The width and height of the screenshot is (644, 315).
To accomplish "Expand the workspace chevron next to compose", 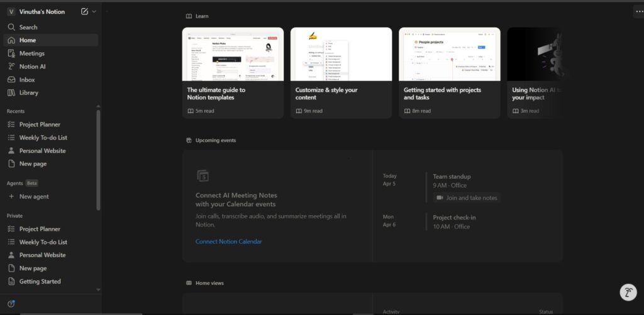I will pos(94,11).
